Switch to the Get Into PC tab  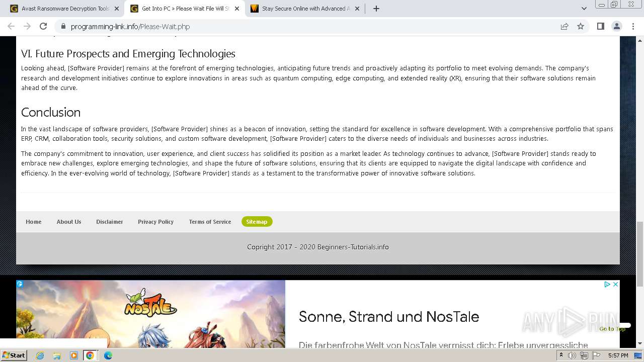pos(184,9)
